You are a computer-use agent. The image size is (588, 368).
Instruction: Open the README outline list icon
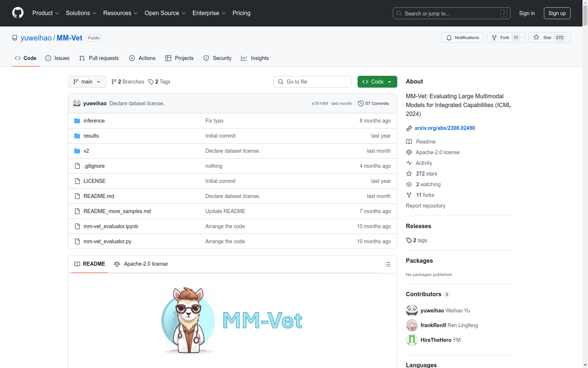[x=387, y=264]
